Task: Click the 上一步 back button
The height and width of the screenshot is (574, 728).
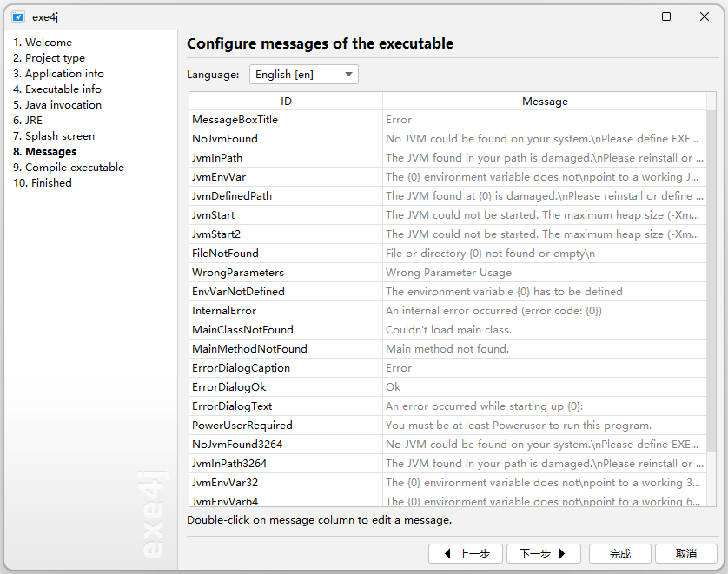Action: point(466,553)
